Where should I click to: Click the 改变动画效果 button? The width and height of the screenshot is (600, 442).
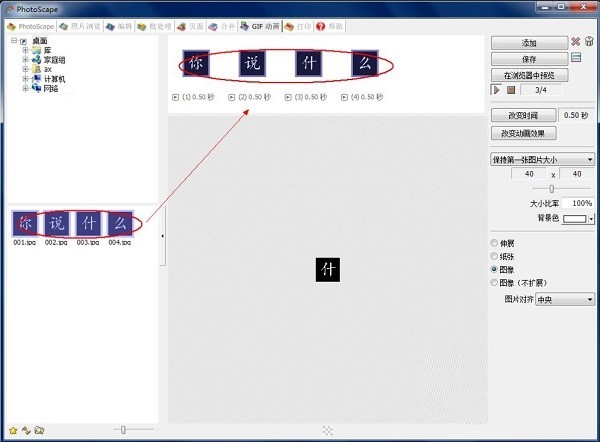[x=523, y=133]
